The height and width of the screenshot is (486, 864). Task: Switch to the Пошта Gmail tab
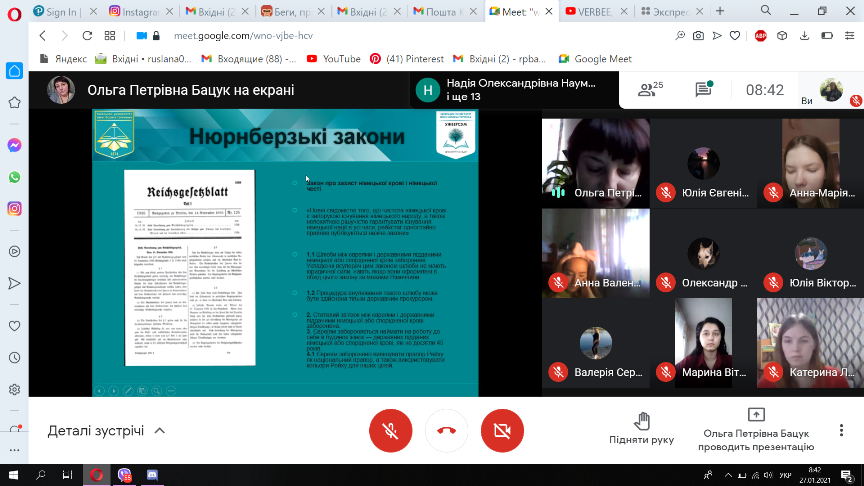444,12
